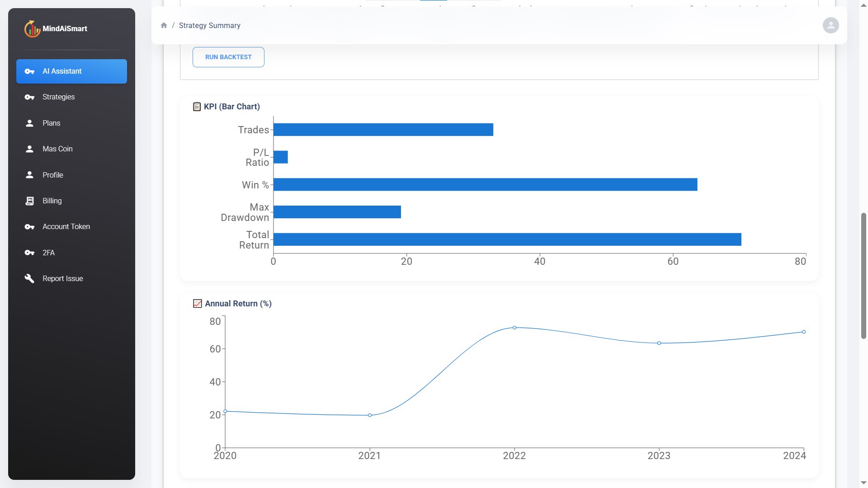The height and width of the screenshot is (488, 868).
Task: Click the Profile person icon
Action: 29,175
